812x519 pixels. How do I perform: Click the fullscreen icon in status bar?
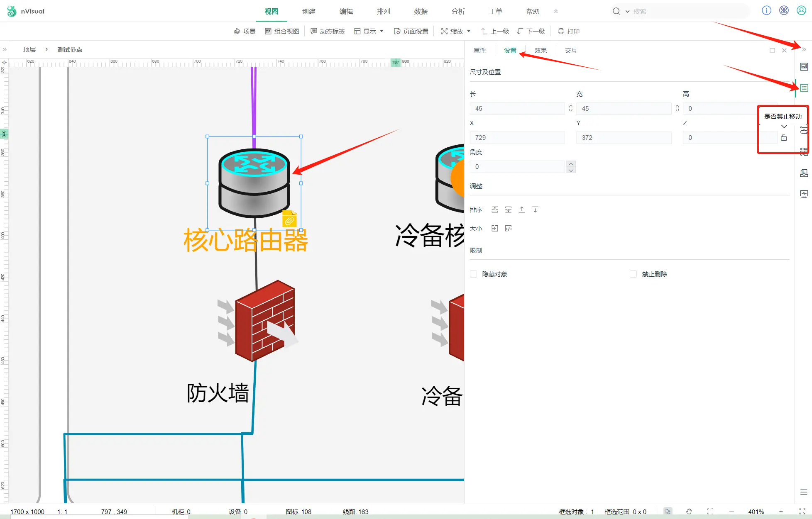802,512
